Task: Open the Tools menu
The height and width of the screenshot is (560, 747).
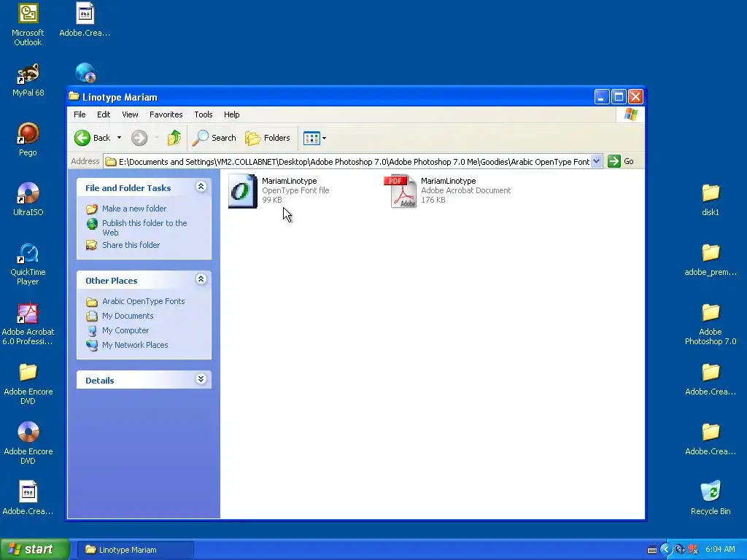Action: click(203, 114)
